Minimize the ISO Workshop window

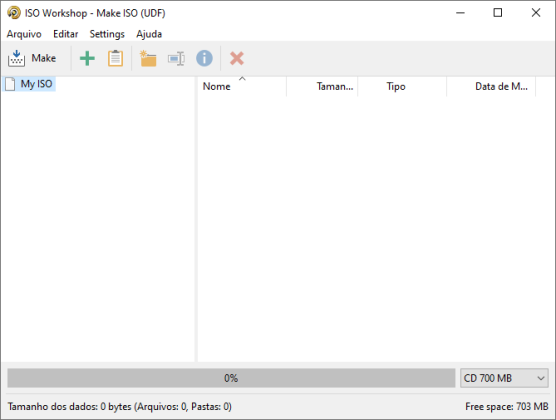[x=460, y=13]
